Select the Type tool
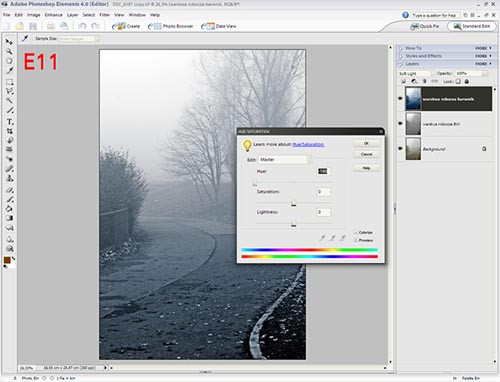The height and width of the screenshot is (382, 500). tap(9, 122)
